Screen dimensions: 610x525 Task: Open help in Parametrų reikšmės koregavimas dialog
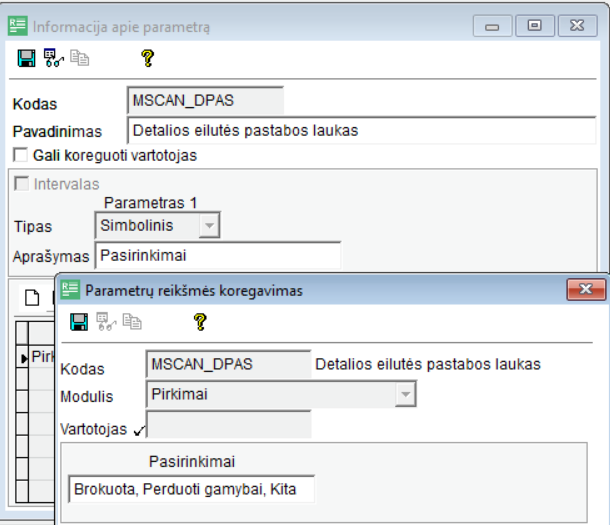click(x=200, y=322)
